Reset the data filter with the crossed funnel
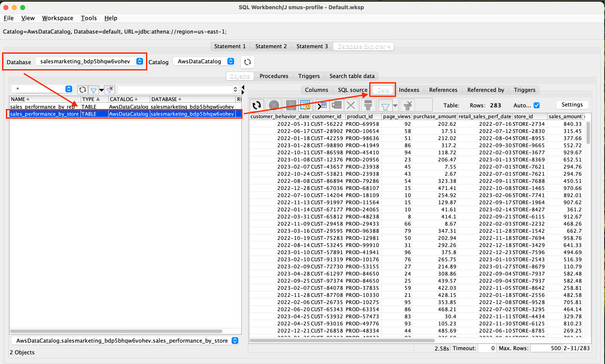Viewport: 605px width, 364px height. click(407, 105)
